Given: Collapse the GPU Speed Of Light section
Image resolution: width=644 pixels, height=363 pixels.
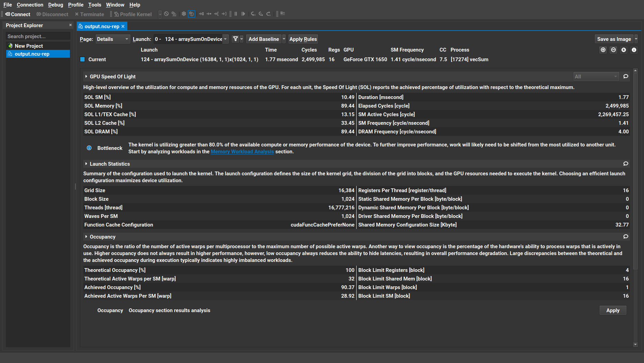Looking at the screenshot, I should tap(86, 77).
